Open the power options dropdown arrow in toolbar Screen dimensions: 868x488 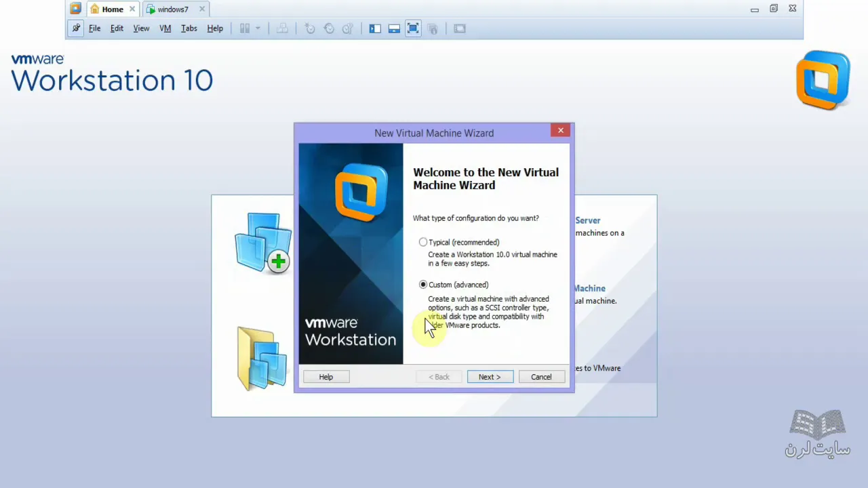tap(258, 28)
